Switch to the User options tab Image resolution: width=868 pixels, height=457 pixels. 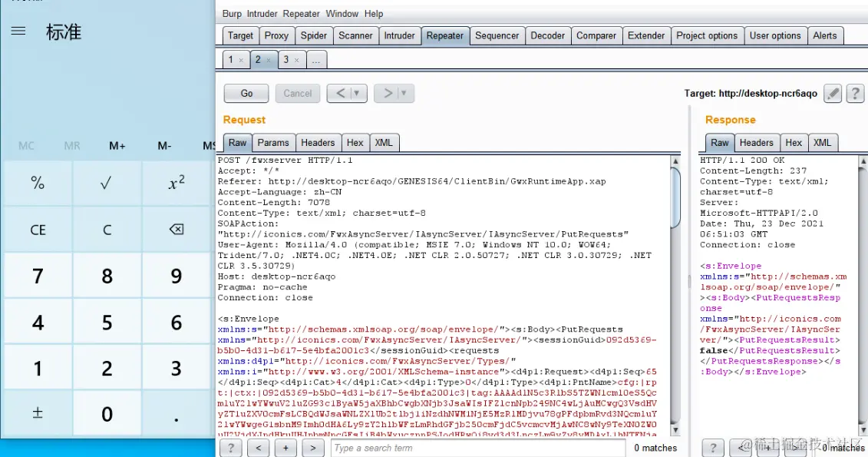point(775,35)
